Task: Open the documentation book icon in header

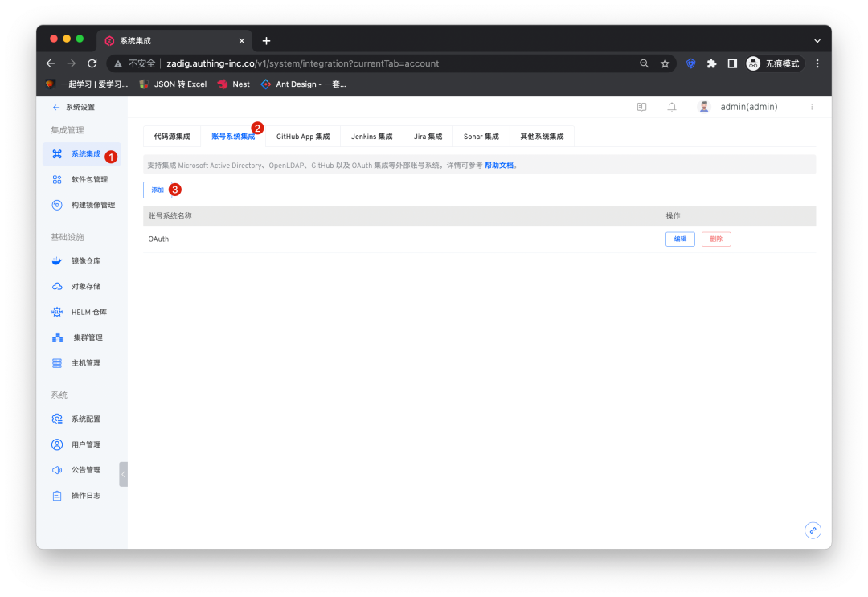Action: pyautogui.click(x=641, y=107)
